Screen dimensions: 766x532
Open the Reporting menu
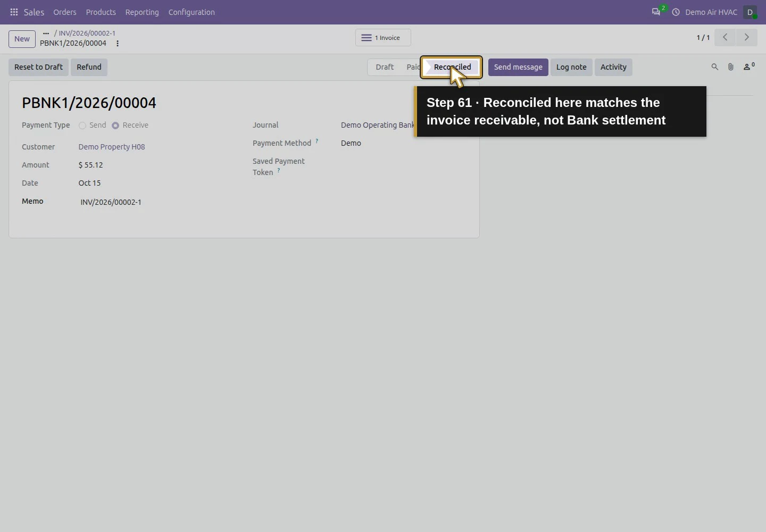[x=142, y=12]
